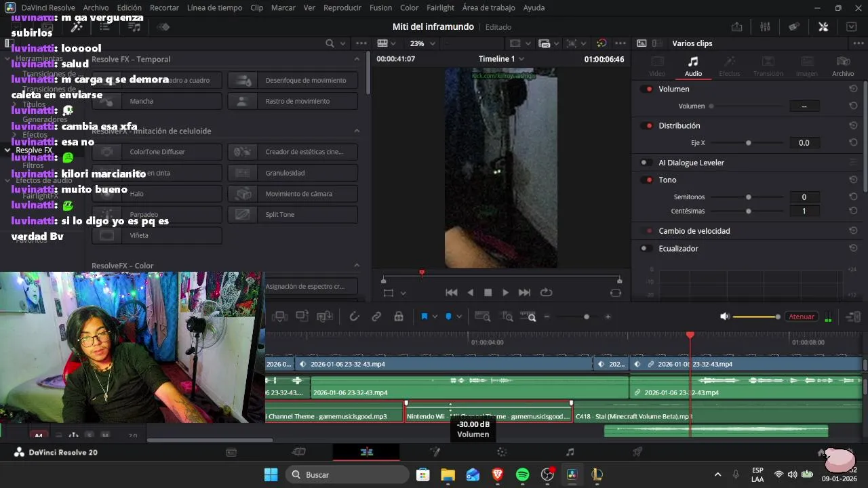Open the Fairlight menu
This screenshot has width=868, height=488.
point(441,7)
